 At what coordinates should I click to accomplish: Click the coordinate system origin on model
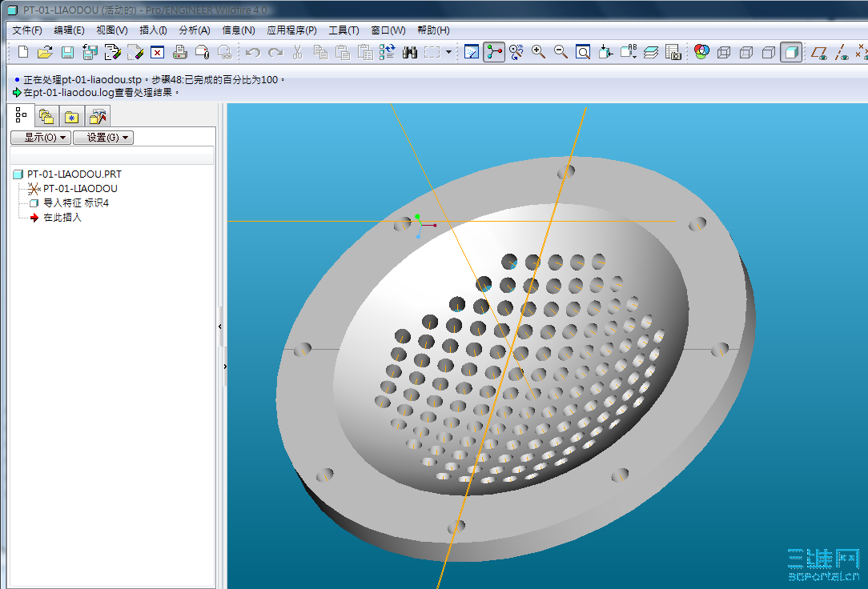[x=422, y=225]
